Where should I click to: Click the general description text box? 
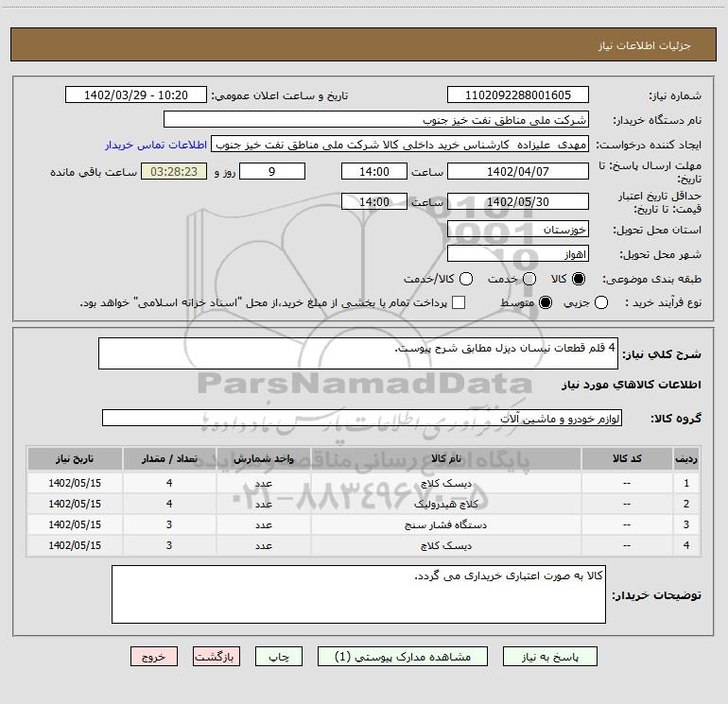tap(358, 353)
